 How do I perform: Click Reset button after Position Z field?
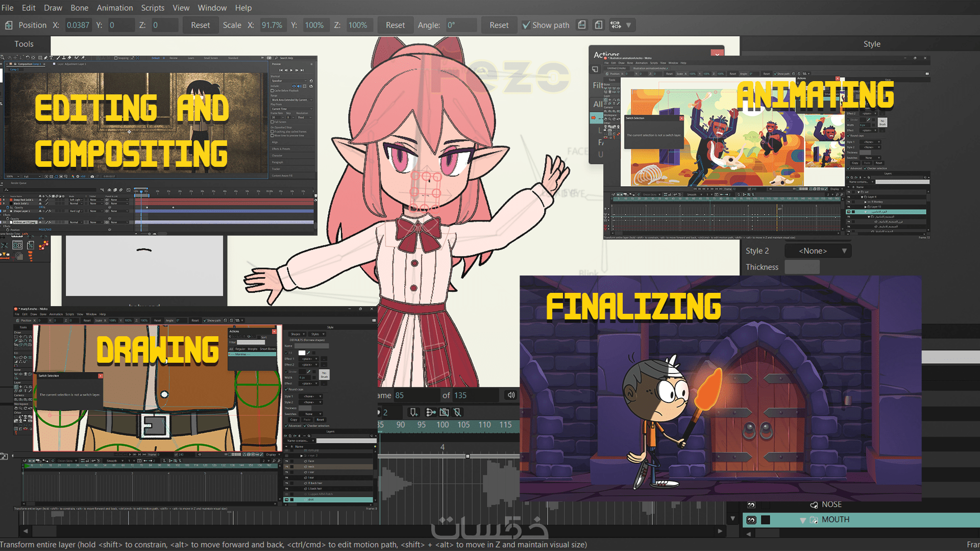coord(200,25)
